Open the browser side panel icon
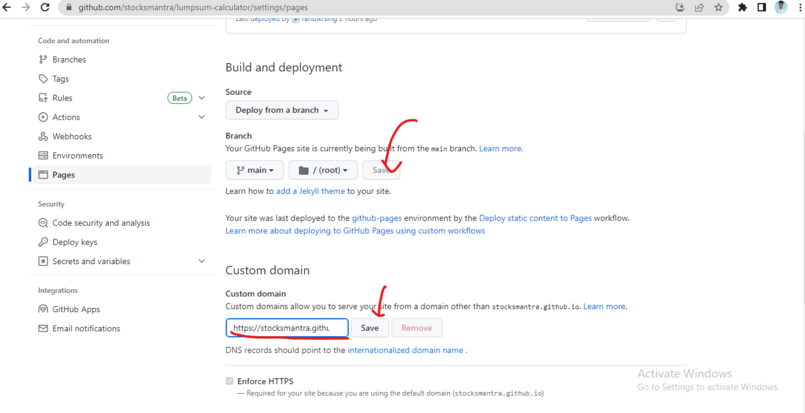The width and height of the screenshot is (805, 413). (x=762, y=8)
